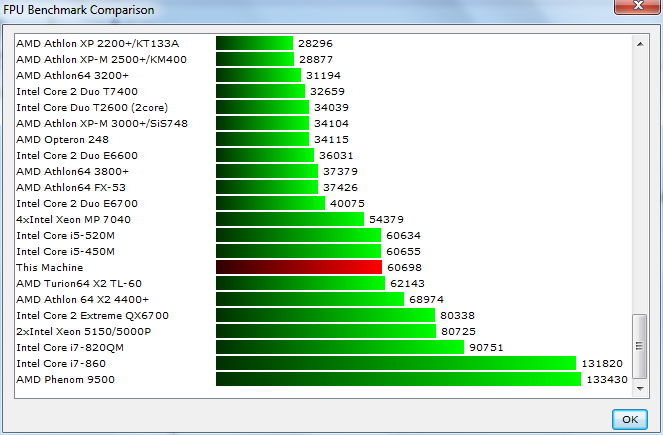Click the scrollbar down arrow
This screenshot has height=435, width=663.
pos(640,388)
